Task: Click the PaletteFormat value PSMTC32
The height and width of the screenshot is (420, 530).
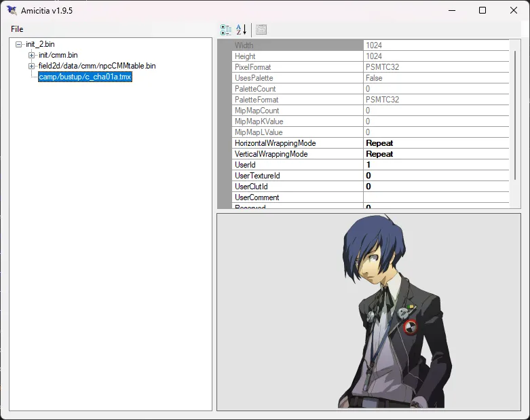Action: tap(382, 99)
